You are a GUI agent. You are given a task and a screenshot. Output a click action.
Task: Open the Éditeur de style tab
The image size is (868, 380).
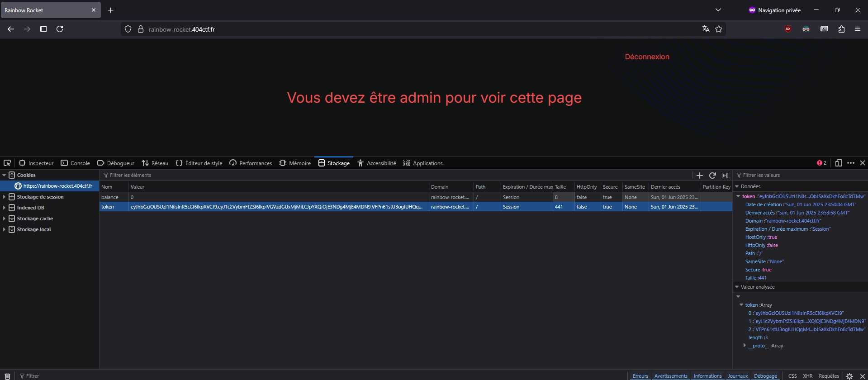point(199,163)
